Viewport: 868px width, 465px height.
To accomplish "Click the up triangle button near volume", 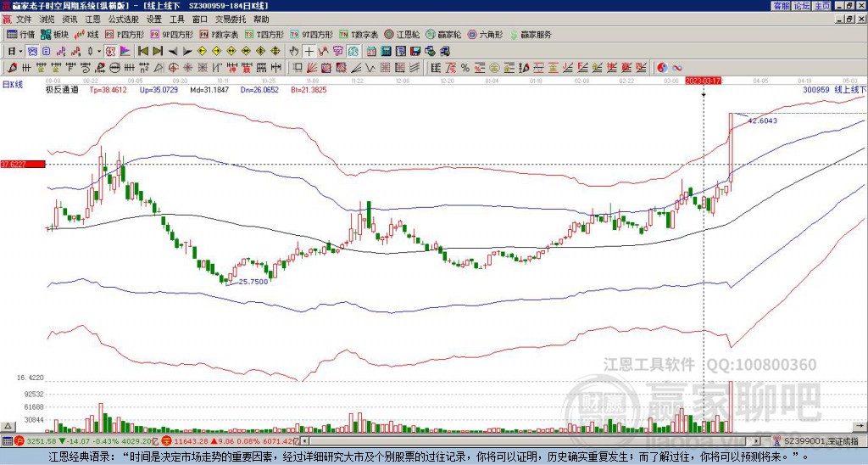I will [7, 426].
